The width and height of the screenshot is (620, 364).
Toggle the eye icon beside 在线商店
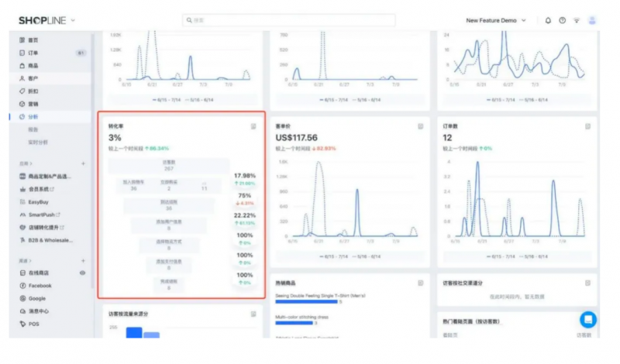point(82,273)
